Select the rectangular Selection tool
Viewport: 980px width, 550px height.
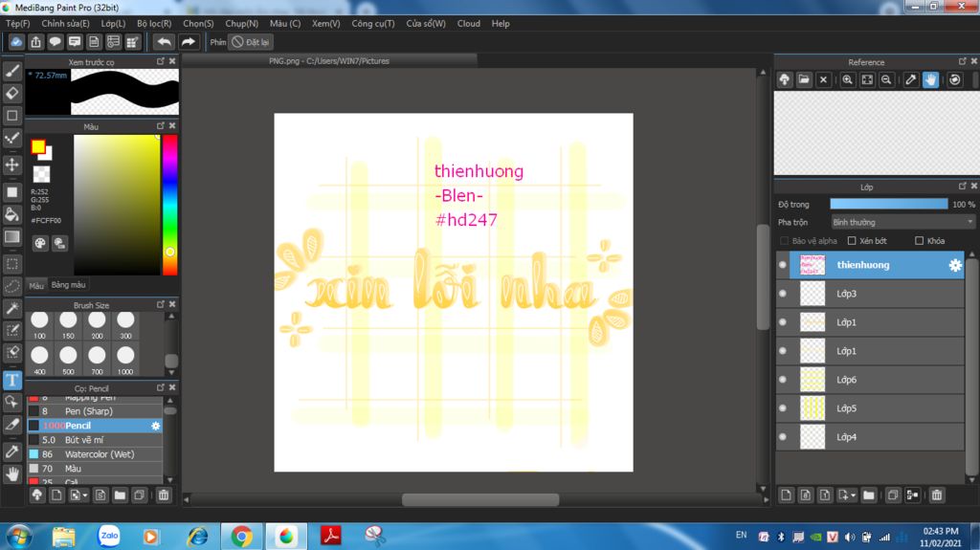(x=11, y=264)
